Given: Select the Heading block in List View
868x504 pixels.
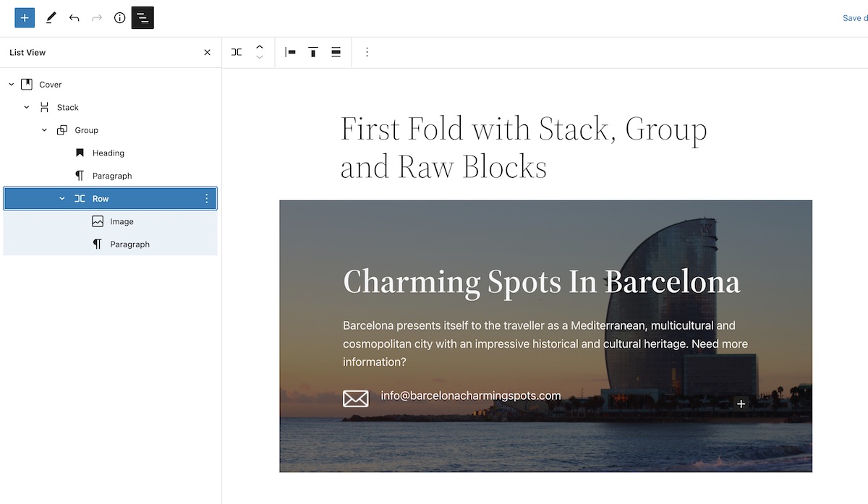Looking at the screenshot, I should point(110,153).
